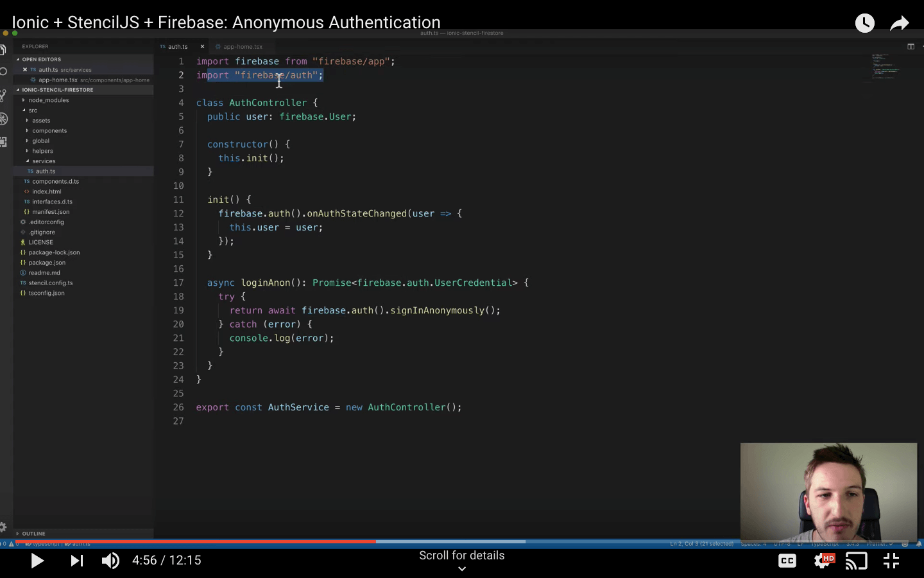Viewport: 924px width, 578px height.
Task: Open YouTube video quality settings gear
Action: tap(823, 561)
